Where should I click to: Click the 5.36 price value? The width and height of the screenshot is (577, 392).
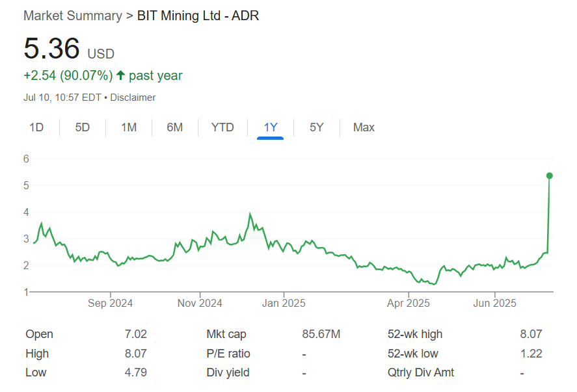[51, 48]
